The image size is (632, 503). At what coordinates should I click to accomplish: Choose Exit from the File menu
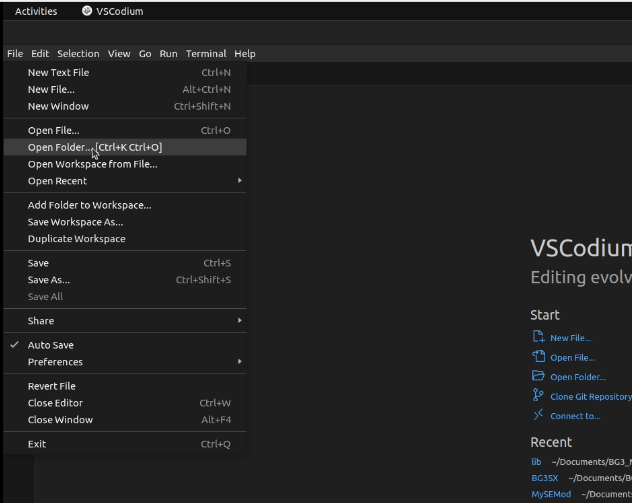(125, 444)
